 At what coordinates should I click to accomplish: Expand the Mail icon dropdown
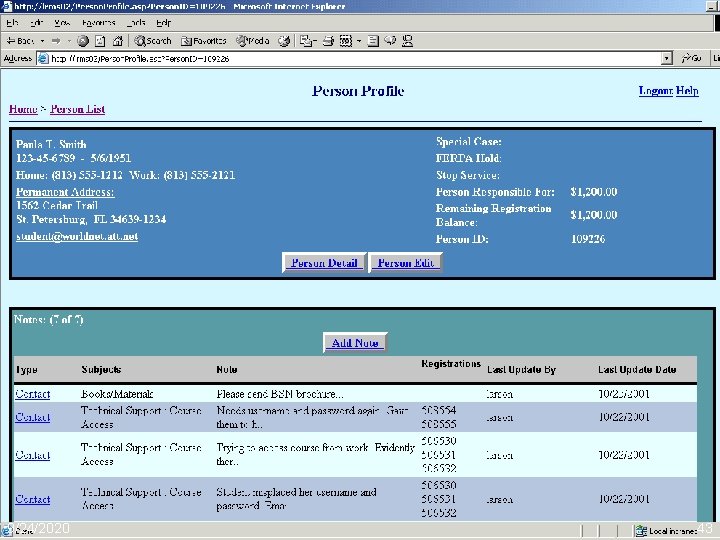point(315,41)
